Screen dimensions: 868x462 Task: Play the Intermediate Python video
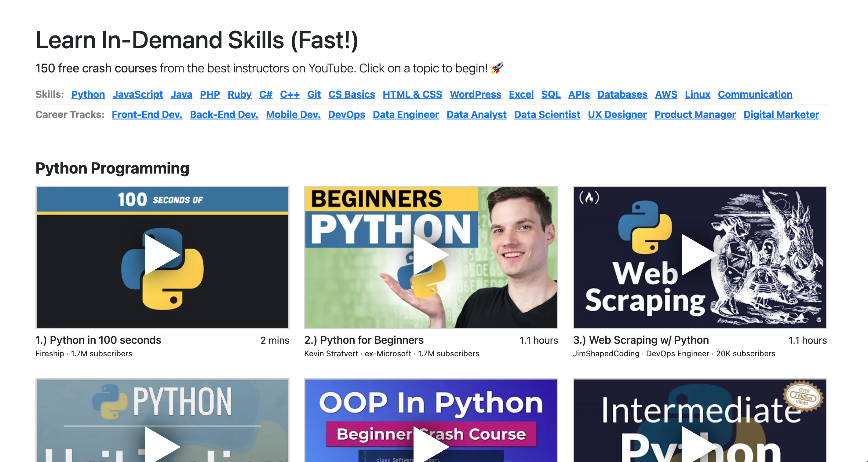(x=700, y=420)
